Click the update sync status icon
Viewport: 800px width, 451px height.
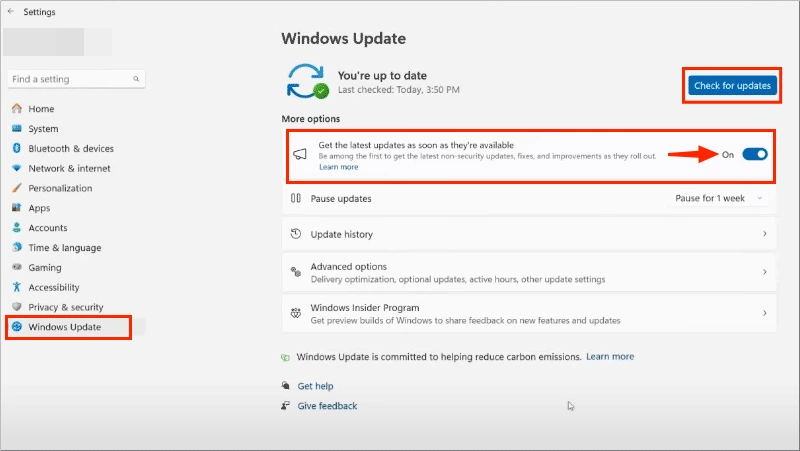(307, 81)
